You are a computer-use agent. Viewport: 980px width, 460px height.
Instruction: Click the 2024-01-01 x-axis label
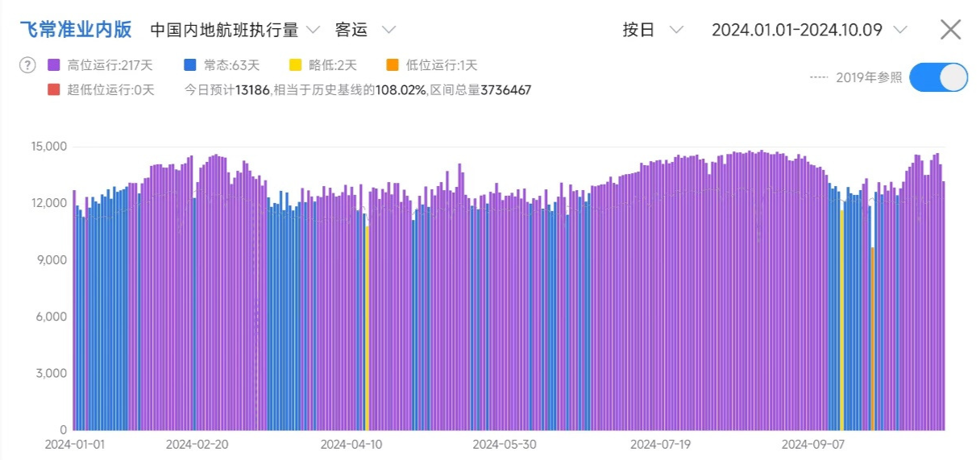click(x=75, y=444)
